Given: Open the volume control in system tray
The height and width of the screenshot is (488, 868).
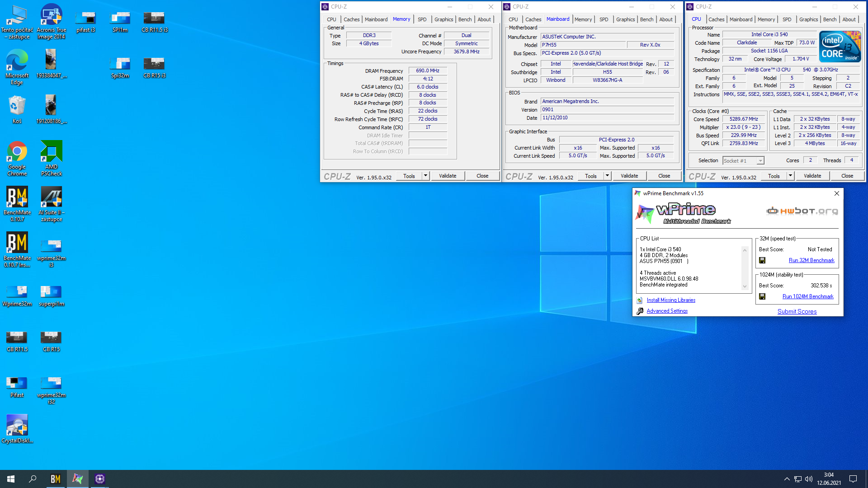Looking at the screenshot, I should tap(809, 479).
